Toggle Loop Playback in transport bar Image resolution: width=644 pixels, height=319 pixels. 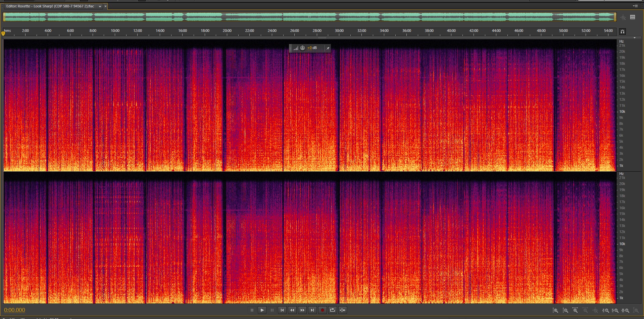[x=332, y=310]
